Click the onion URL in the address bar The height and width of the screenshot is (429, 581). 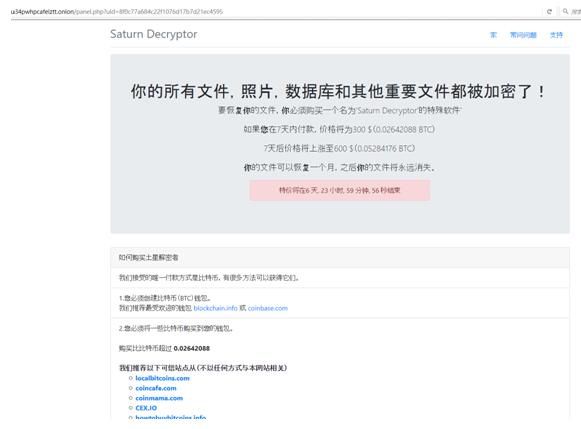(117, 11)
